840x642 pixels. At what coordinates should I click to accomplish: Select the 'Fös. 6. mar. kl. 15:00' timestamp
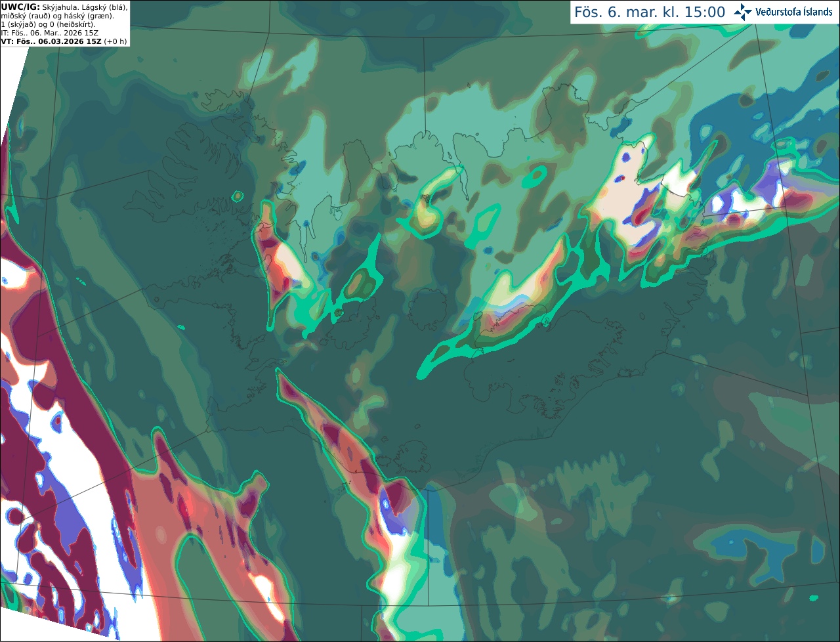click(650, 12)
